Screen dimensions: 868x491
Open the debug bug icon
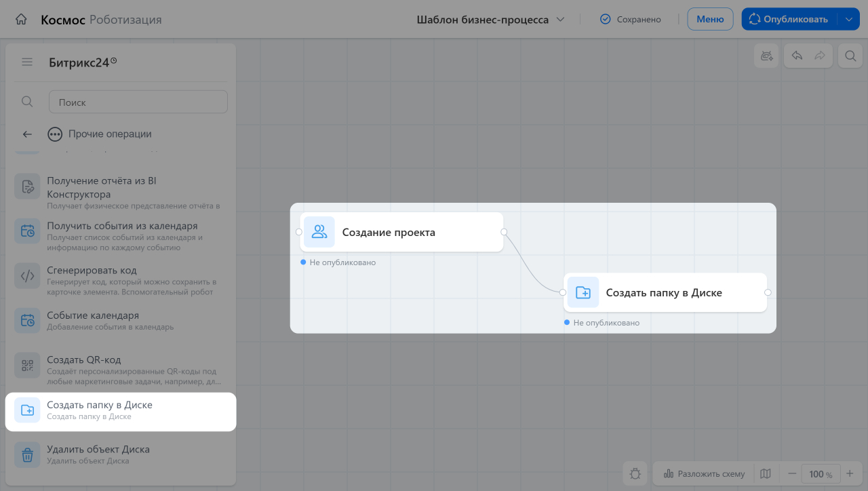point(635,473)
